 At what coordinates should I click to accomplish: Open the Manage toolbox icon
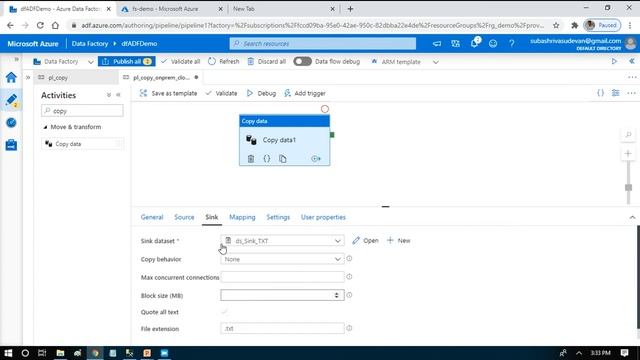tap(11, 145)
